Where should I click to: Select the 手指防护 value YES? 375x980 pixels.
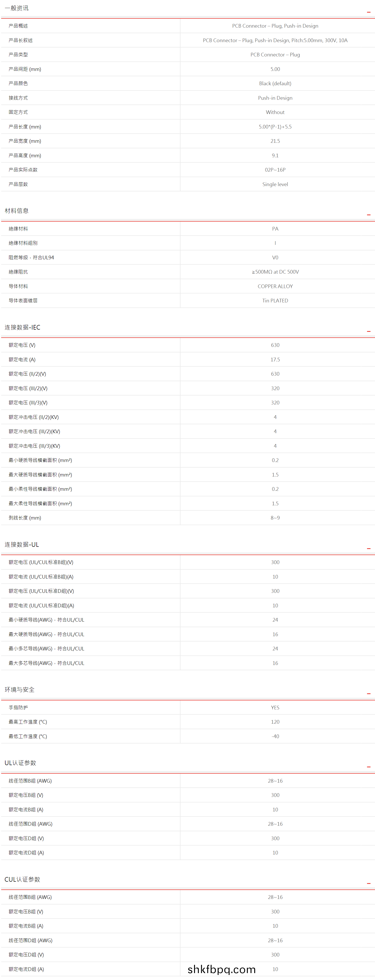(x=275, y=708)
